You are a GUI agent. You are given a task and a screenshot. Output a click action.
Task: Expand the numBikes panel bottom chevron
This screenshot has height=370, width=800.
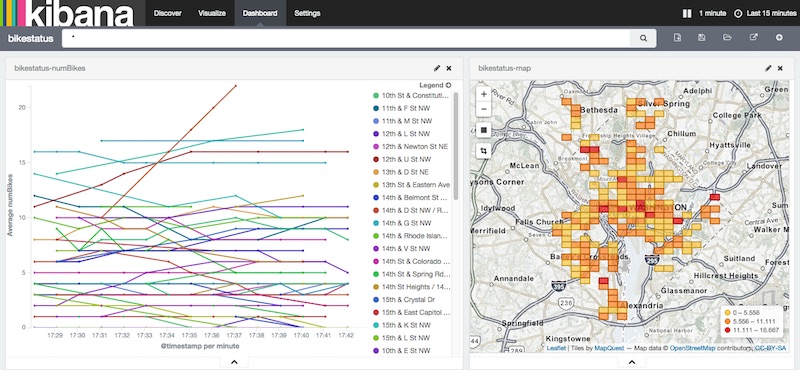[x=234, y=362]
